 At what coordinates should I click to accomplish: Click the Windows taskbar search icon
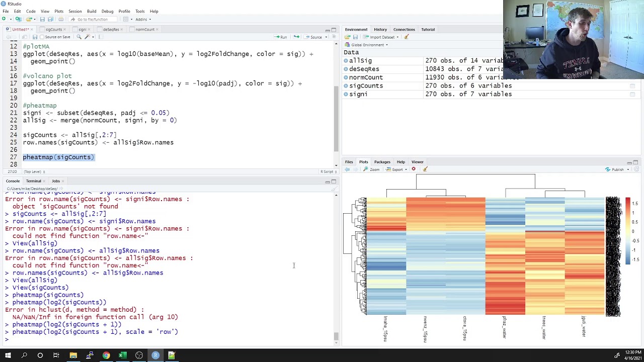point(24,355)
